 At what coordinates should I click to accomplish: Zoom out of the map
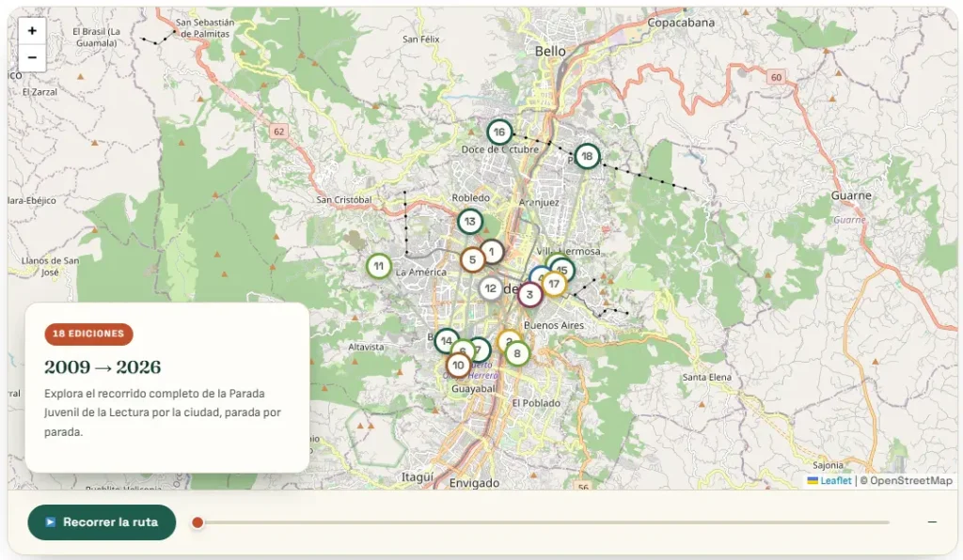pos(32,57)
